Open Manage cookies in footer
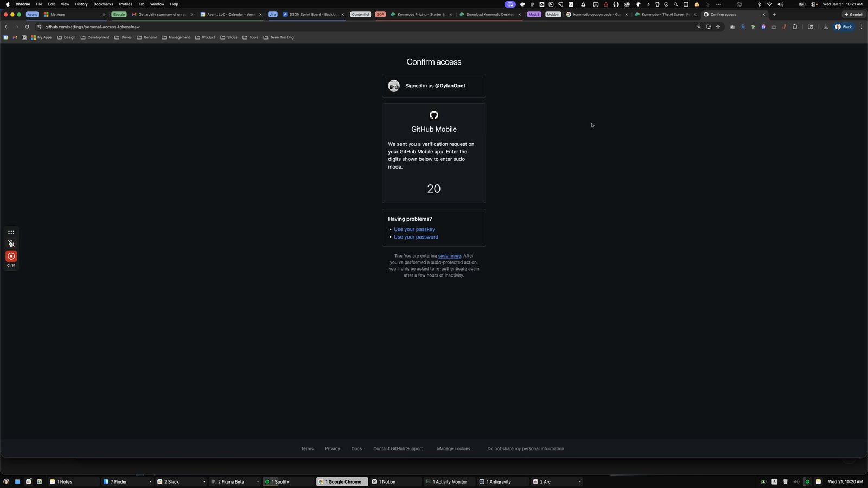This screenshot has height=488, width=868. [x=454, y=449]
